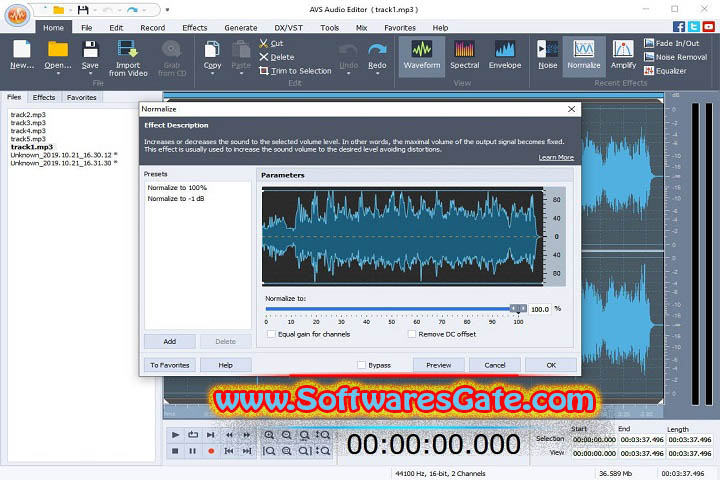Screen dimensions: 720x480
Task: Go to previous marker button
Action: pos(229,451)
